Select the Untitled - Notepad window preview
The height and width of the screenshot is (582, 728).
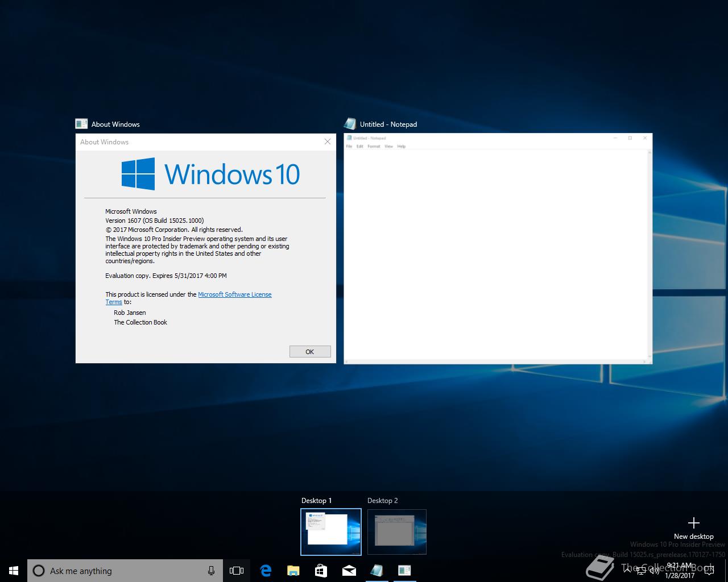[498, 248]
